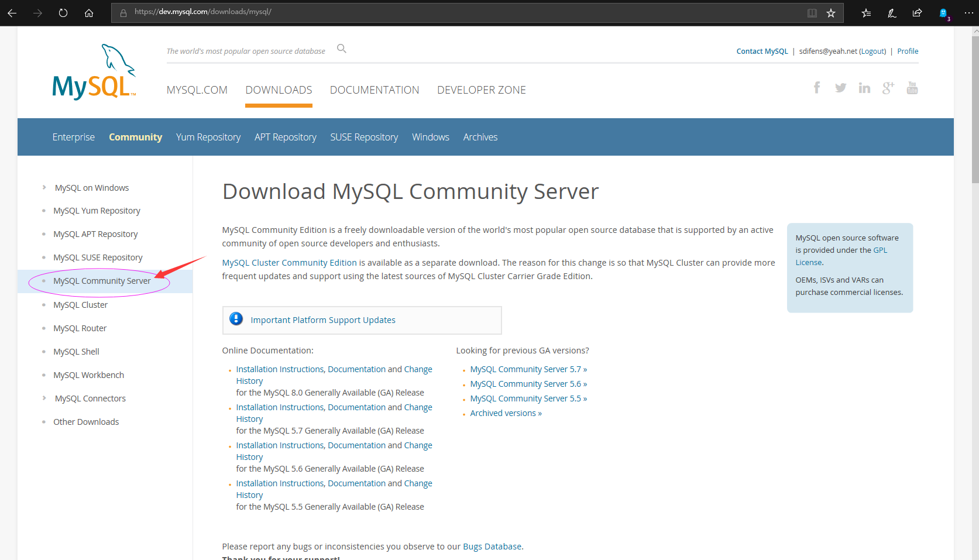Open MySQL Community Server 5.7 link
Image resolution: width=979 pixels, height=560 pixels.
[x=528, y=369]
